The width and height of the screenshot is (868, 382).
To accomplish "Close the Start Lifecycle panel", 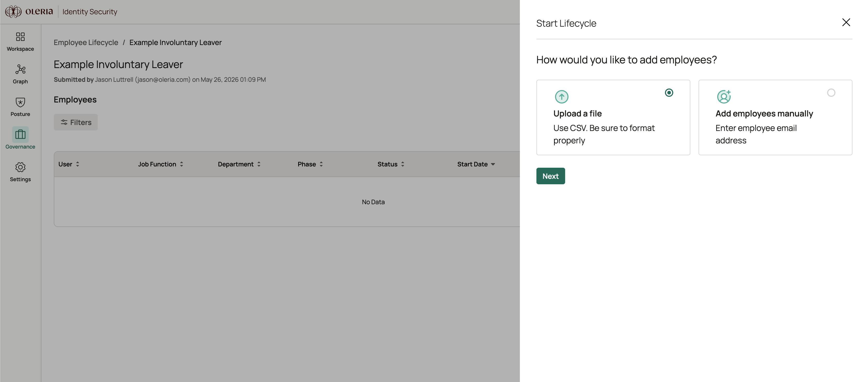I will pyautogui.click(x=846, y=23).
